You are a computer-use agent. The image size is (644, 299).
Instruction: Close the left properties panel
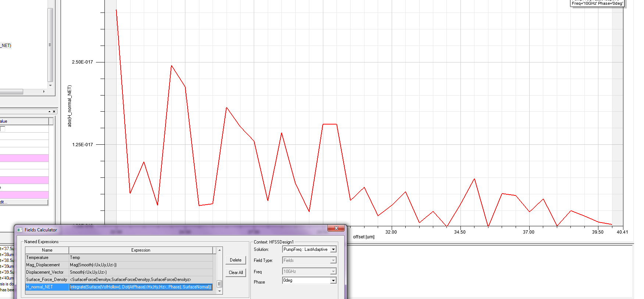[x=54, y=111]
